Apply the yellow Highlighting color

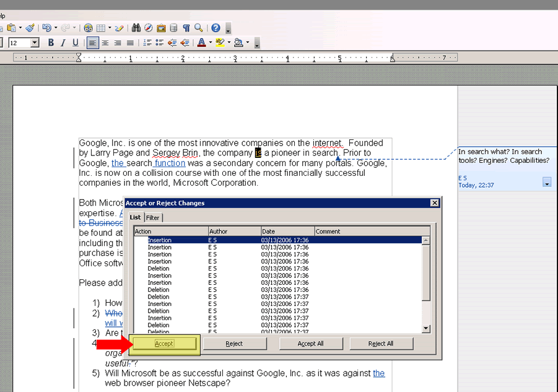[220, 43]
